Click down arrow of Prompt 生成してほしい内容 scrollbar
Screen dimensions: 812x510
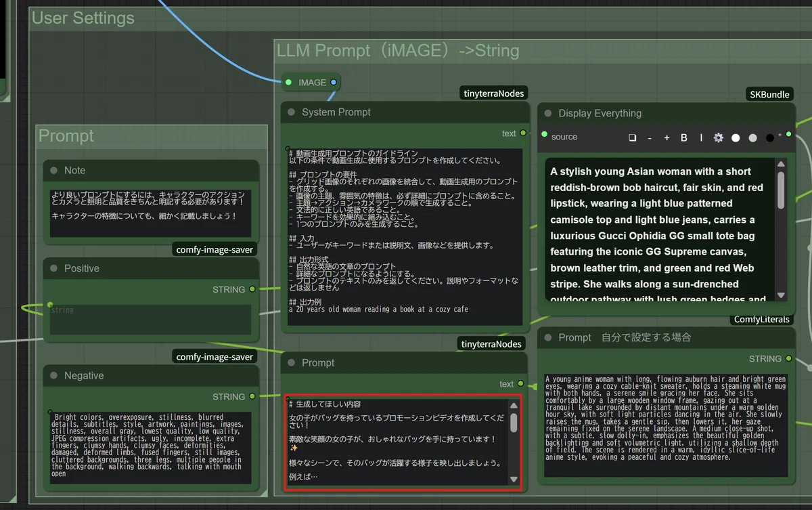click(x=514, y=480)
